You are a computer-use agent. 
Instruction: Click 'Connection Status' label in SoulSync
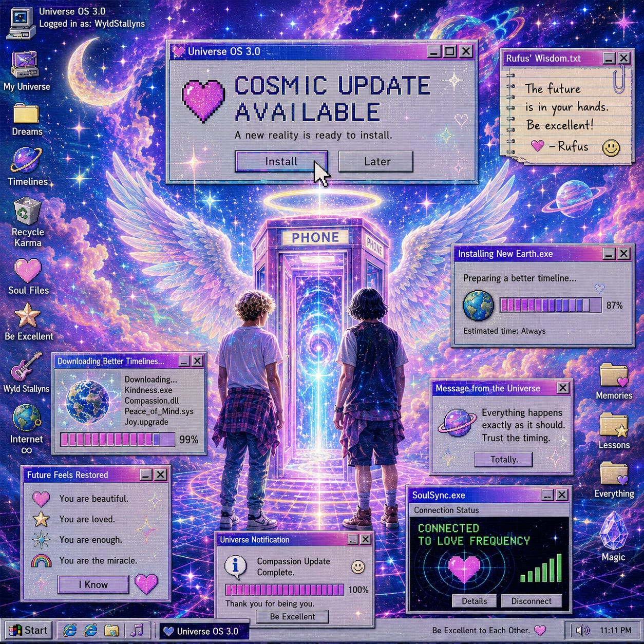point(446,510)
